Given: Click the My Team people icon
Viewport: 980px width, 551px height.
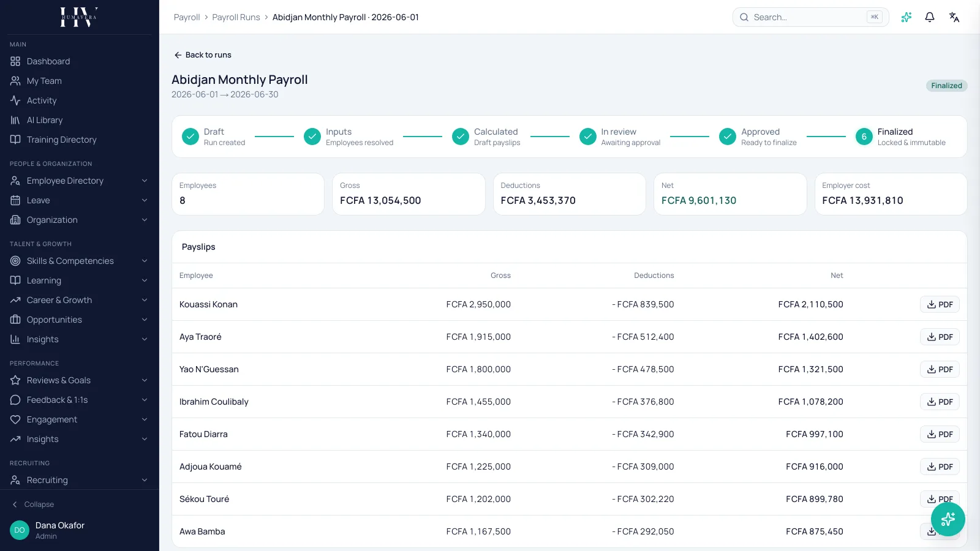Looking at the screenshot, I should click(x=15, y=81).
